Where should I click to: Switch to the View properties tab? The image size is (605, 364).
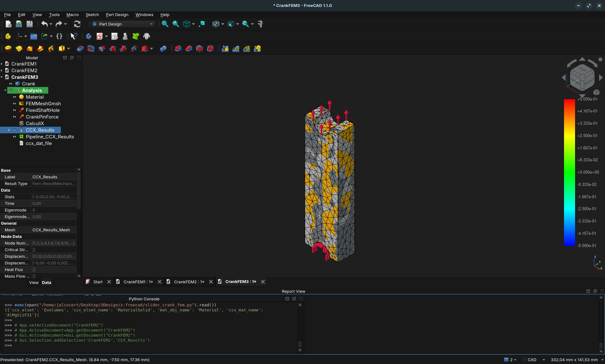click(34, 282)
